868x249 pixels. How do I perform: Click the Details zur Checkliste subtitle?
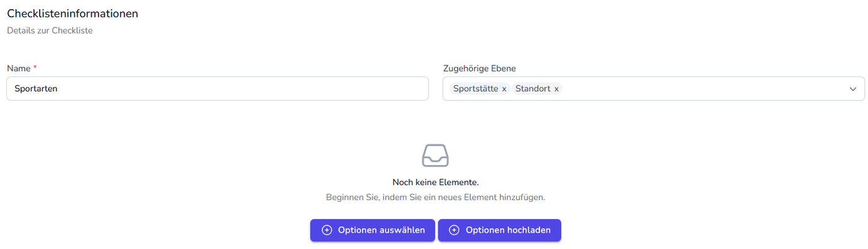tap(50, 30)
